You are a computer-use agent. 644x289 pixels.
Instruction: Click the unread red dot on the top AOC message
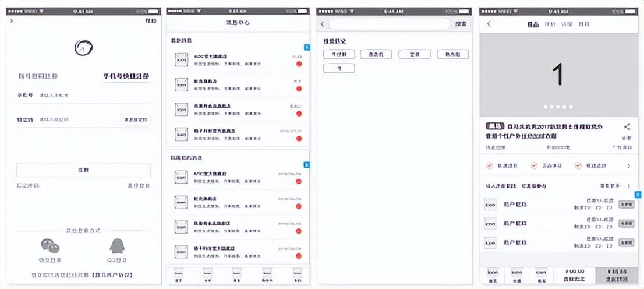point(299,64)
